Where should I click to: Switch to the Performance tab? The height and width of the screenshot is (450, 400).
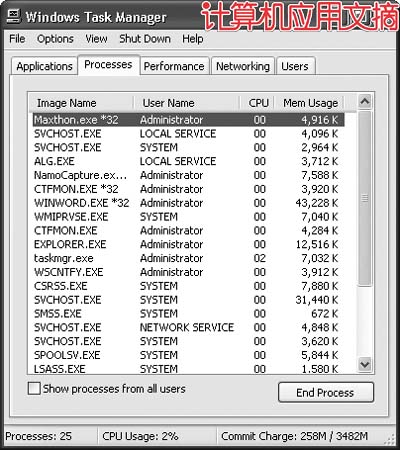(x=174, y=66)
